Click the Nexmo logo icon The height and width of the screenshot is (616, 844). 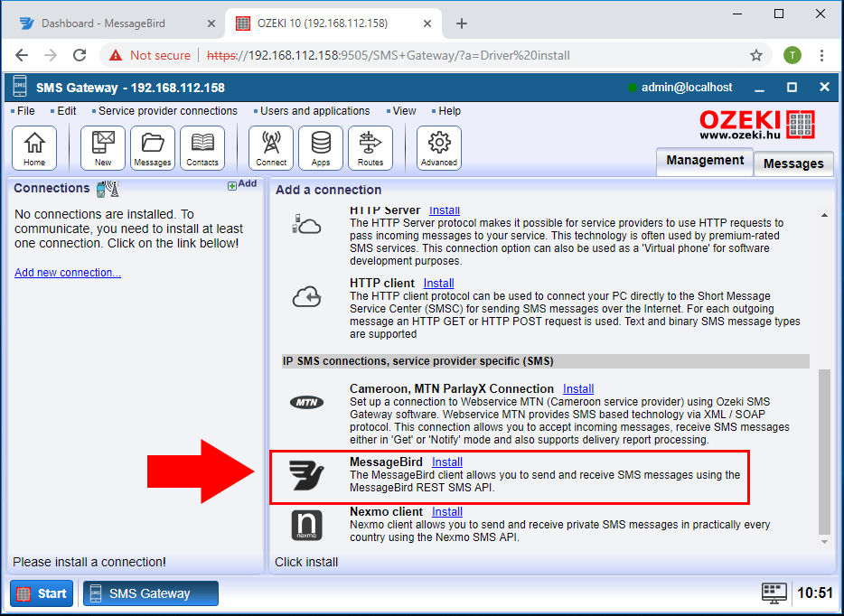[x=307, y=525]
